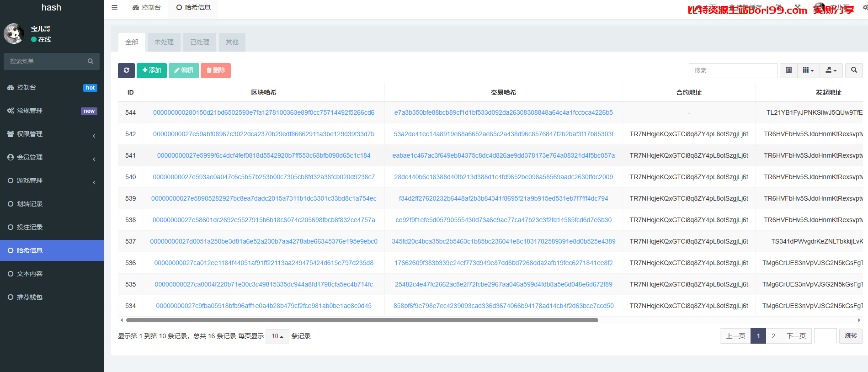Click the refresh table button
This screenshot has height=372, width=868.
(126, 70)
